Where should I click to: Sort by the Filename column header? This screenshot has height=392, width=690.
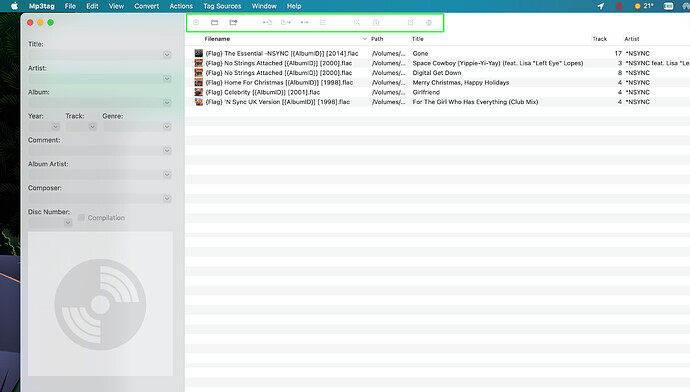[217, 39]
